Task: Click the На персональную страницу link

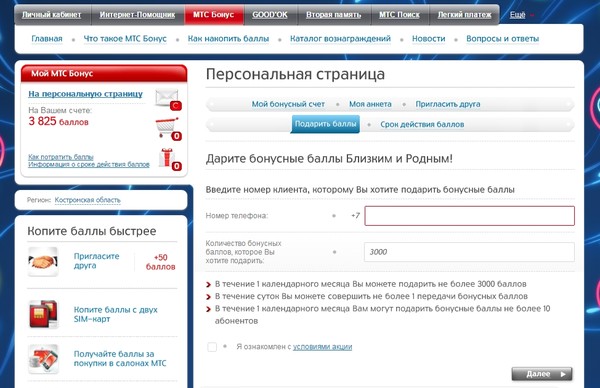Action: (85, 94)
